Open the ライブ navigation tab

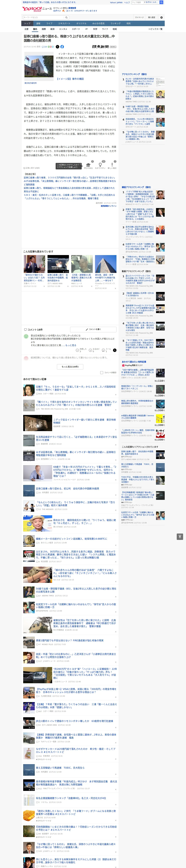tap(49, 24)
